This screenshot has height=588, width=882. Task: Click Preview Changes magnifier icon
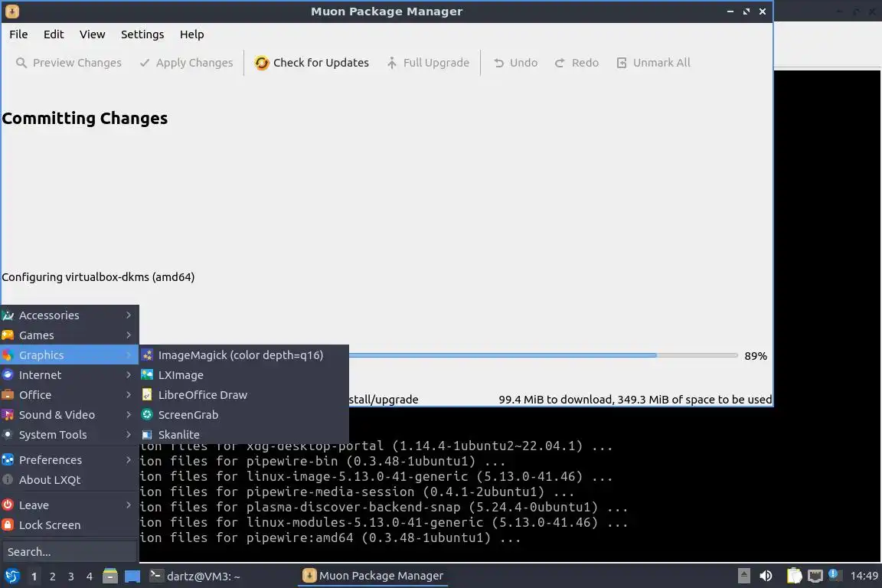click(21, 63)
